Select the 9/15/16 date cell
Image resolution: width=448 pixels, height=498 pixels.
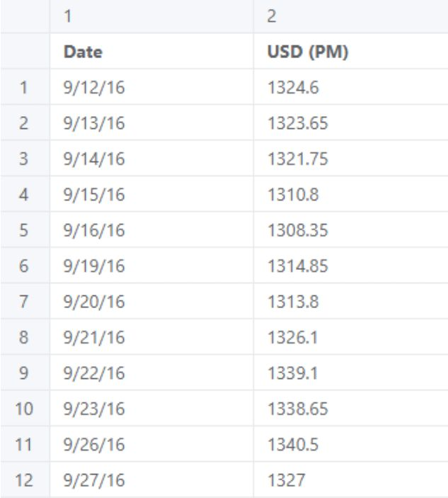pyautogui.click(x=151, y=194)
